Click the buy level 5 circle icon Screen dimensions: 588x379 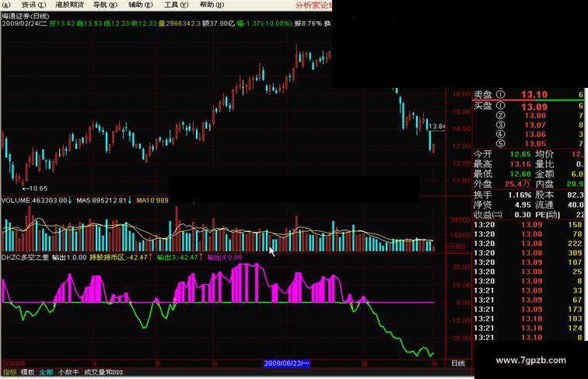coord(500,144)
